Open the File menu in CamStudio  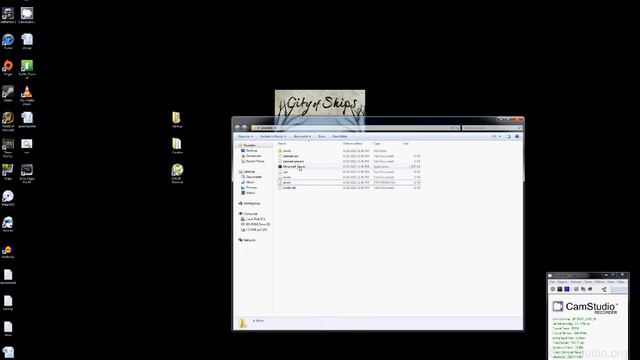pyautogui.click(x=552, y=282)
